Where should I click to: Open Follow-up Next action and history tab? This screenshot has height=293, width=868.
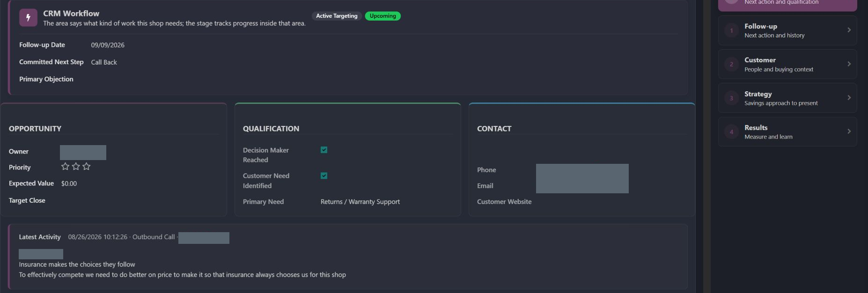[787, 30]
